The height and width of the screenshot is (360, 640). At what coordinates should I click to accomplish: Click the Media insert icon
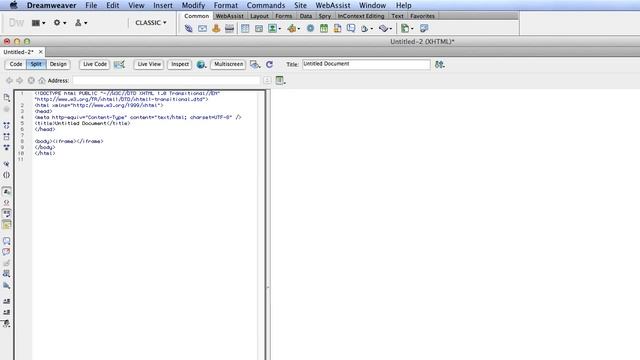point(293,29)
